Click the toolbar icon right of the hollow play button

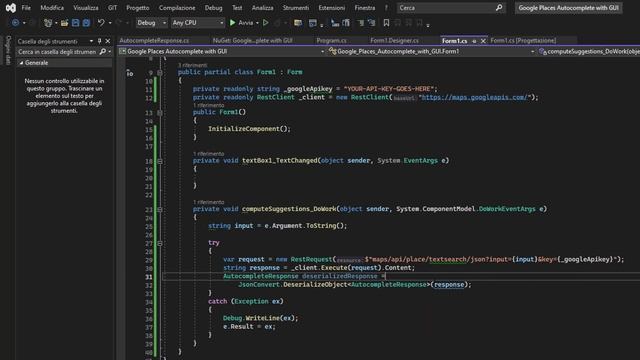pos(278,23)
